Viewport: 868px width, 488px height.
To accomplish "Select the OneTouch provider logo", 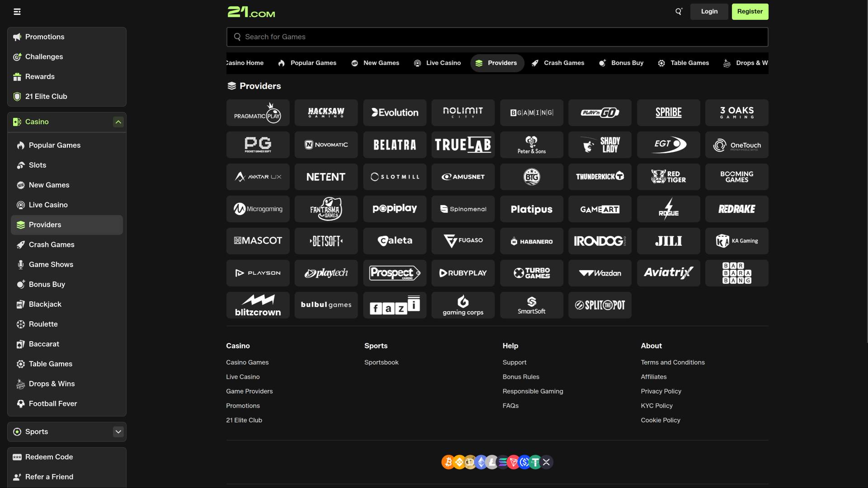I will [737, 145].
